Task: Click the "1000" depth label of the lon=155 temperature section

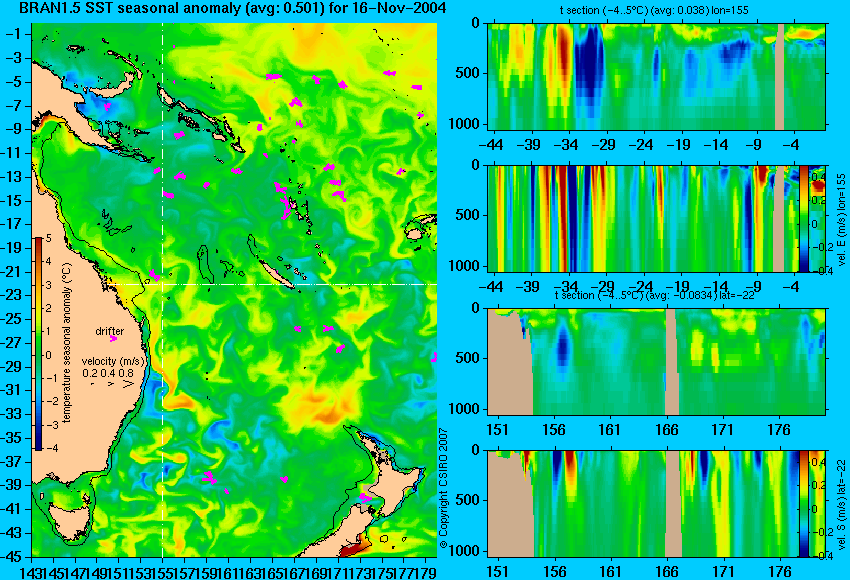Action: click(465, 124)
